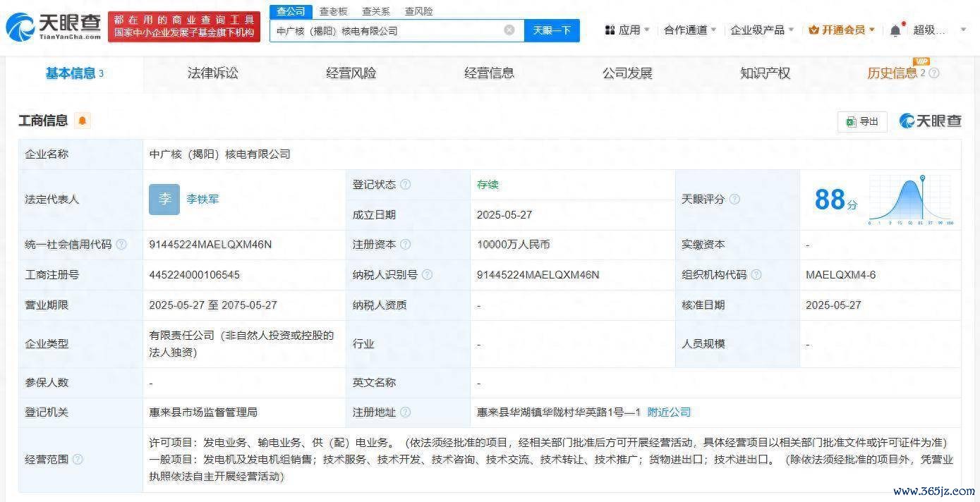Click the 天眼一下 search button
The height and width of the screenshot is (502, 980).
[552, 30]
